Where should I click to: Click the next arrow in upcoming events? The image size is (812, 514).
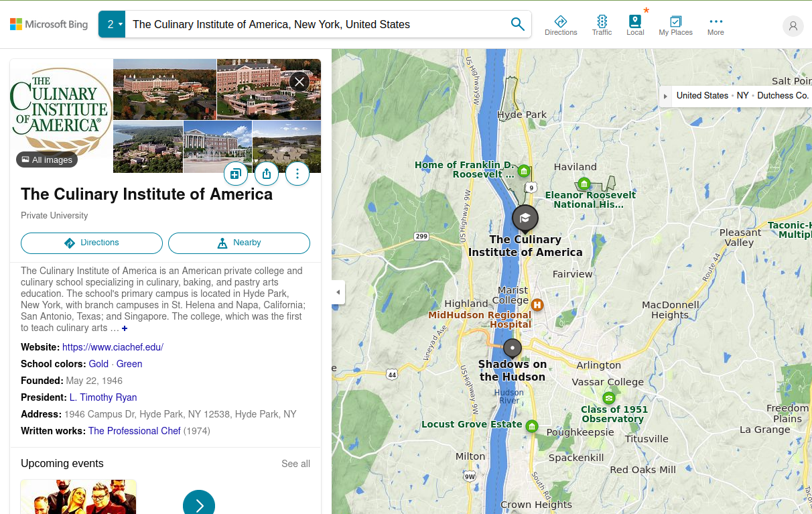point(199,505)
